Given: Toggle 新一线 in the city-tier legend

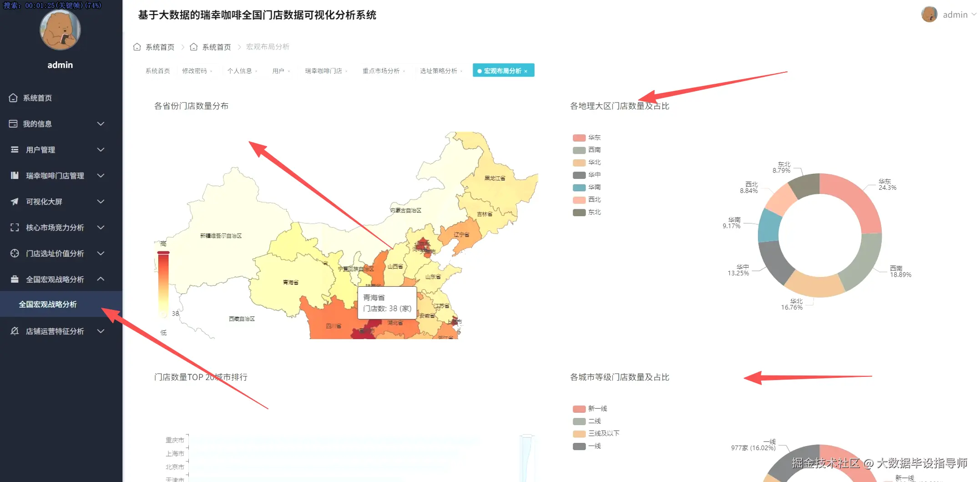Looking at the screenshot, I should click(x=590, y=409).
